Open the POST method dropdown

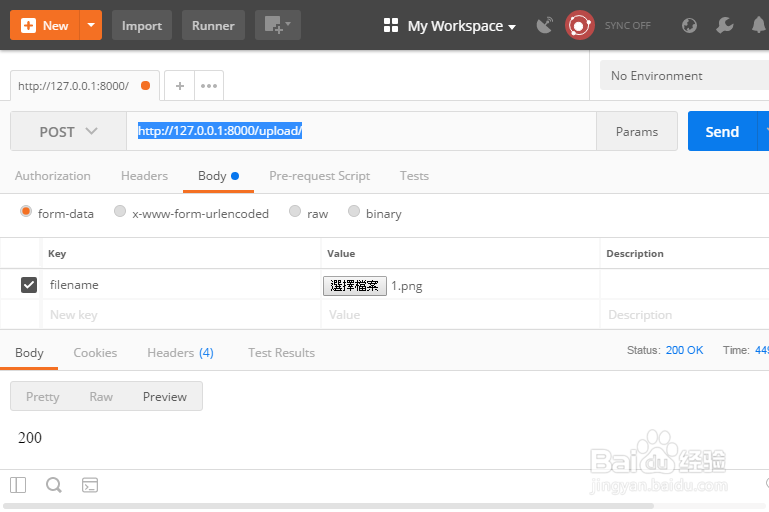pyautogui.click(x=68, y=131)
